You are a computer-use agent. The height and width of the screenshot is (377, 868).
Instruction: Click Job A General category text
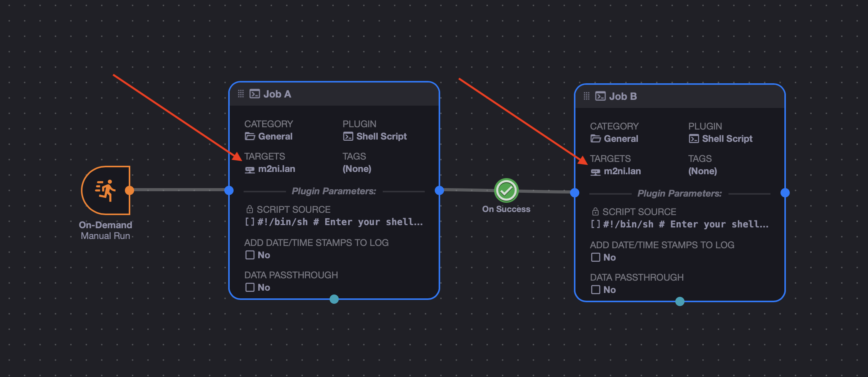coord(275,136)
